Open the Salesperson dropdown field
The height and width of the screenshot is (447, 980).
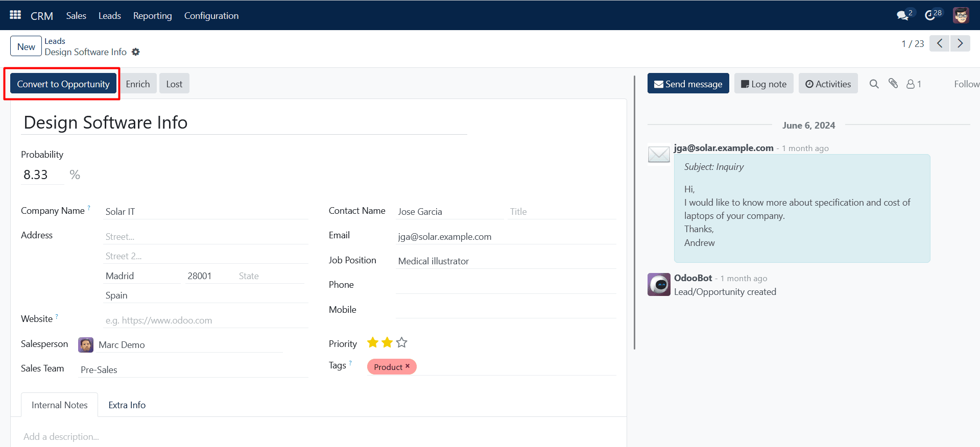[x=189, y=345]
